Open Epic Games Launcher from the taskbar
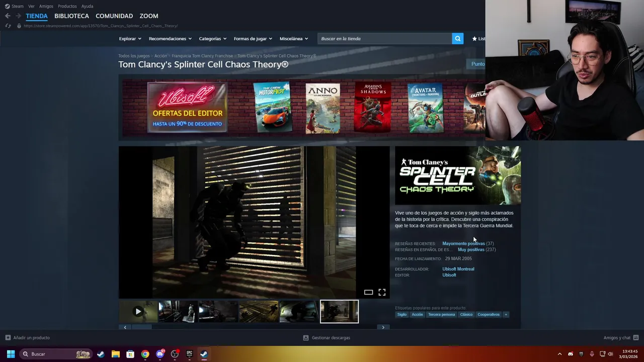644x362 pixels. tap(189, 354)
